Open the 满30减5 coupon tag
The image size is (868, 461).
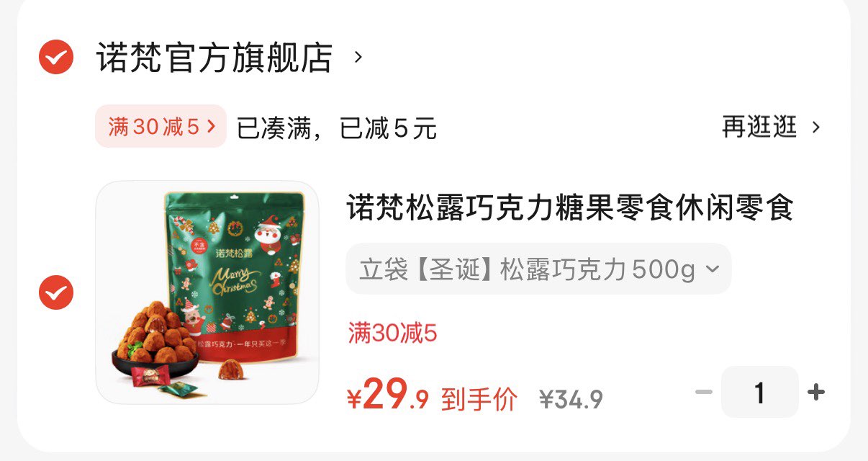pyautogui.click(x=161, y=127)
